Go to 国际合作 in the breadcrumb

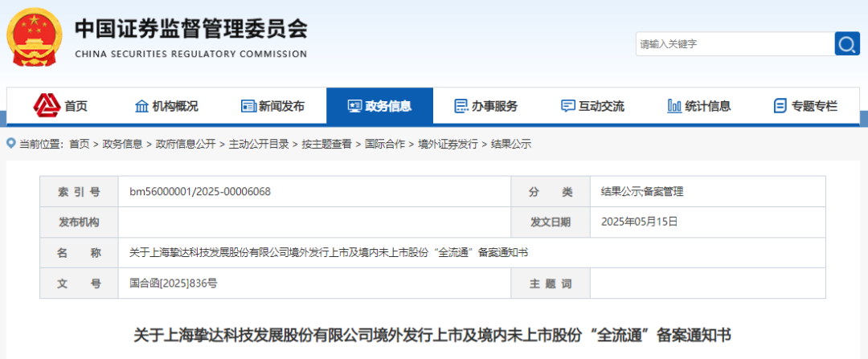pos(385,145)
